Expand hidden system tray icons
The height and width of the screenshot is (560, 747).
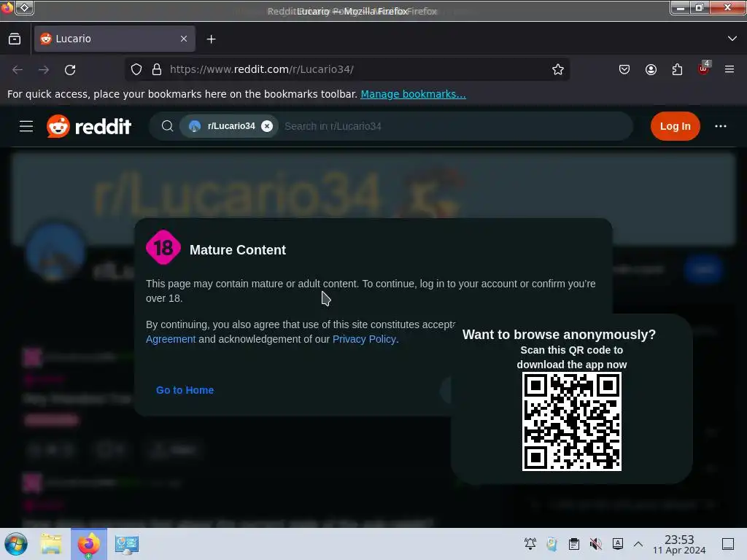tap(638, 544)
